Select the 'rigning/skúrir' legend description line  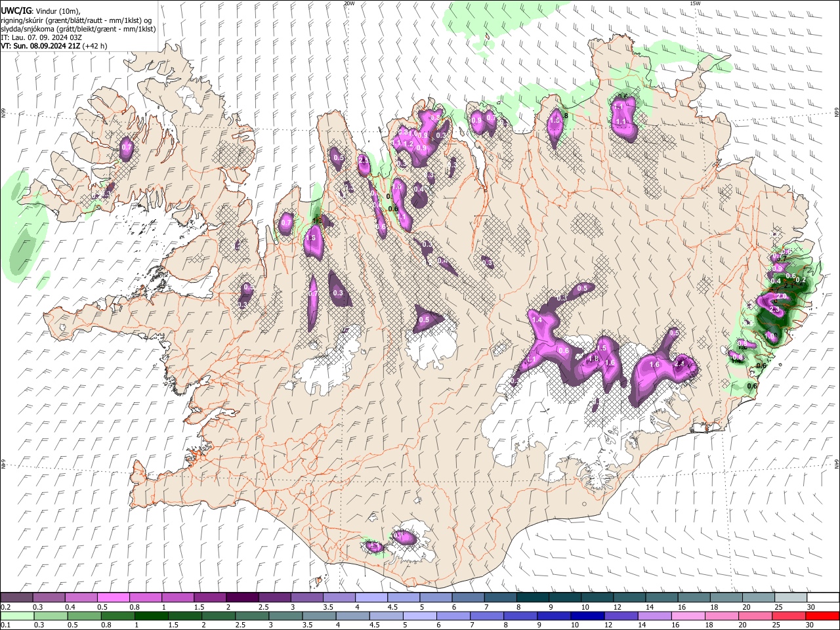point(75,20)
